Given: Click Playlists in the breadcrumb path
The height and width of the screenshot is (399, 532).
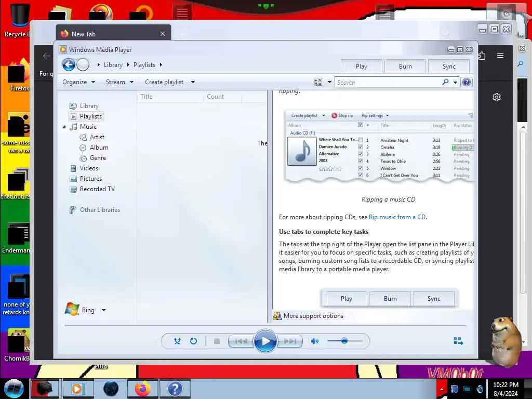Looking at the screenshot, I should tap(144, 65).
